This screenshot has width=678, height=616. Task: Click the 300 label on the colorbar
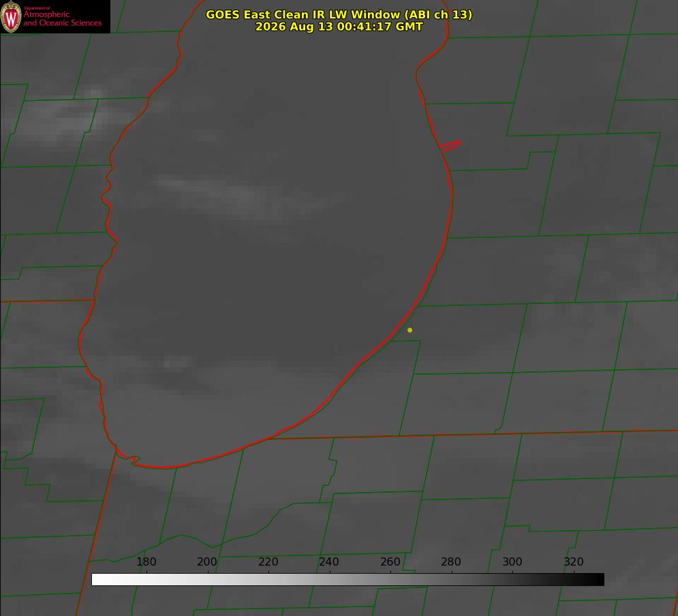tap(512, 561)
